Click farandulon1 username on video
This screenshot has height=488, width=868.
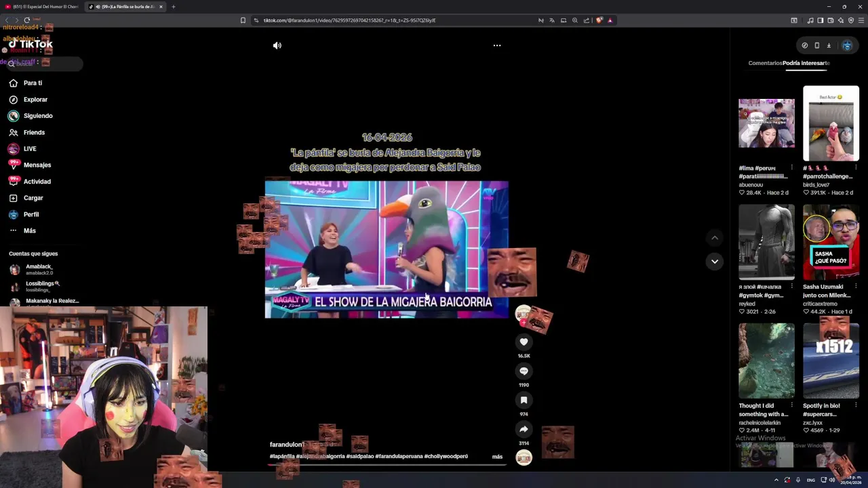pyautogui.click(x=287, y=445)
